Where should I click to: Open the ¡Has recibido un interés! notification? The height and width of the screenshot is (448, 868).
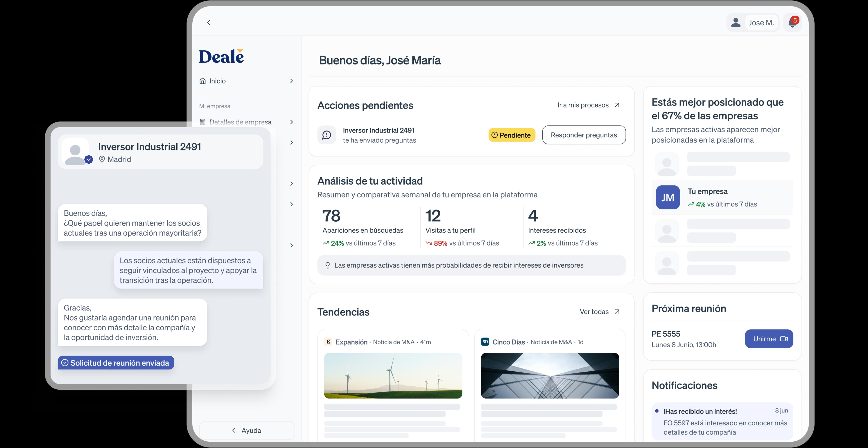[722, 421]
